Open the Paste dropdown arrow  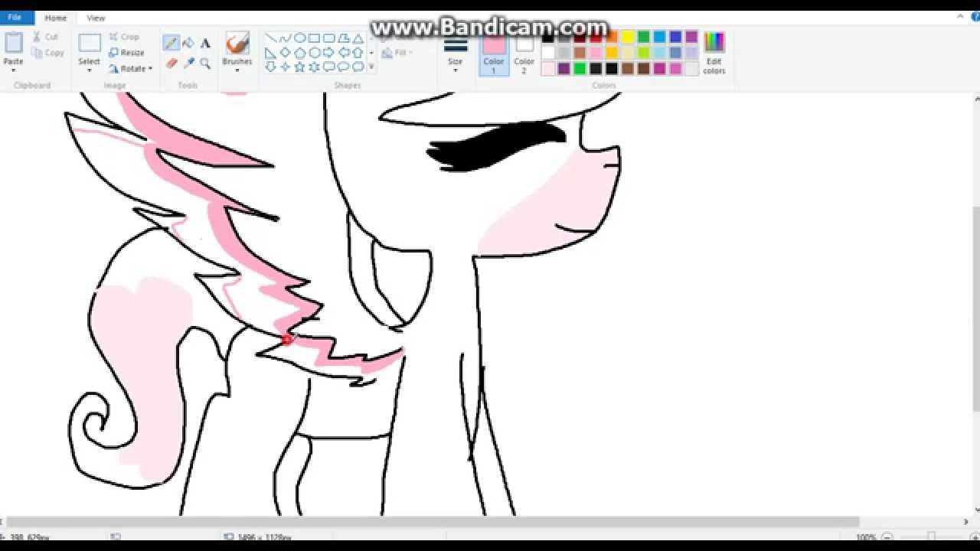[14, 70]
